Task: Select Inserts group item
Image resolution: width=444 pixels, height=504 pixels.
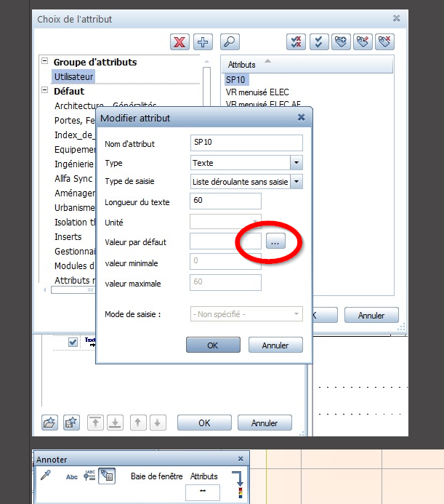Action: tap(68, 236)
